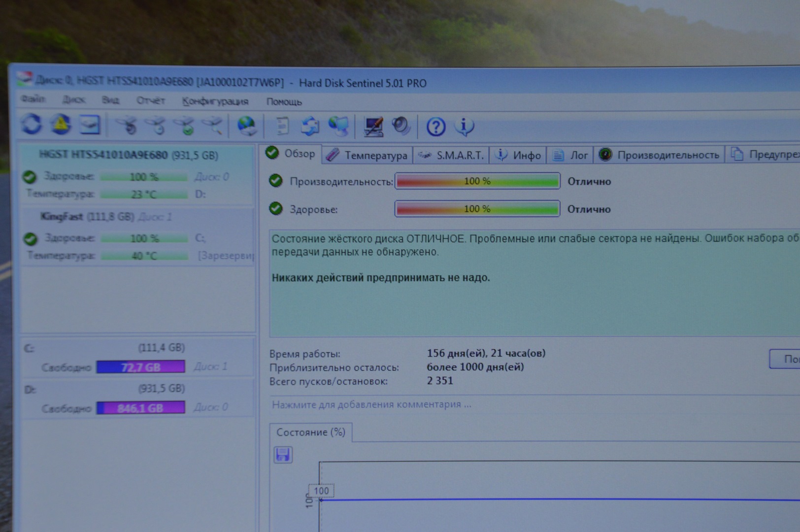Save the chart using the floppy disk icon
The image size is (800, 532).
tap(283, 454)
